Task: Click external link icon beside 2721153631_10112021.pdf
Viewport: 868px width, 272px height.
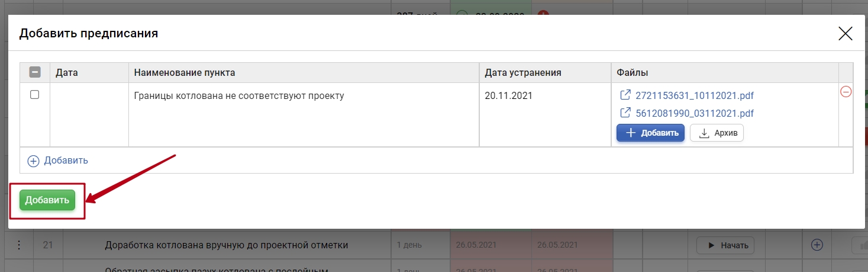Action: coord(625,95)
